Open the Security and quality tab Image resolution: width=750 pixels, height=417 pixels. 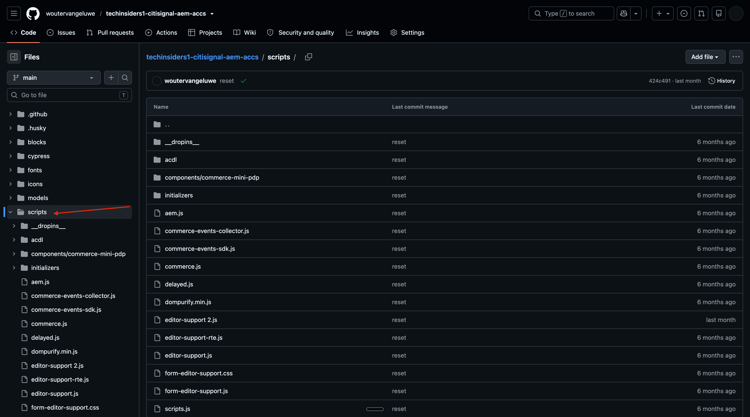click(301, 33)
